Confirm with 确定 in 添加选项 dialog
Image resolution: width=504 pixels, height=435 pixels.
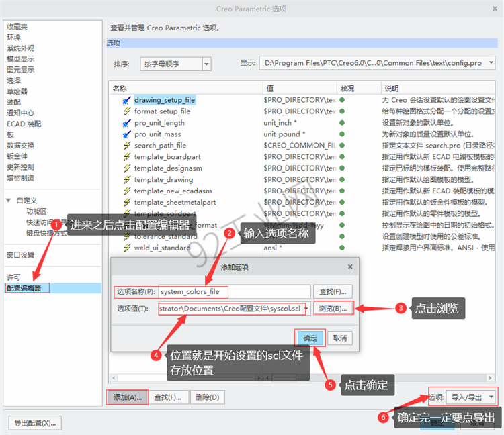[x=310, y=338]
